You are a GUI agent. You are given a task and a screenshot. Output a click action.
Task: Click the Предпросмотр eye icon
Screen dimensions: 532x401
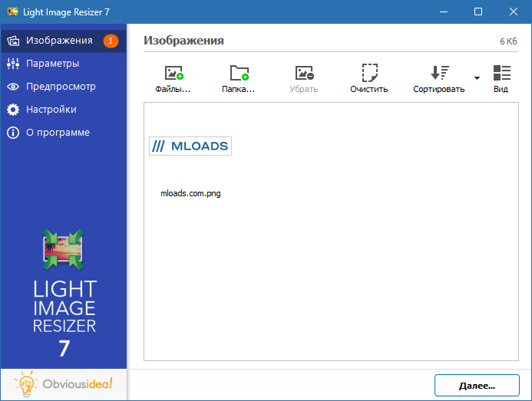click(13, 87)
